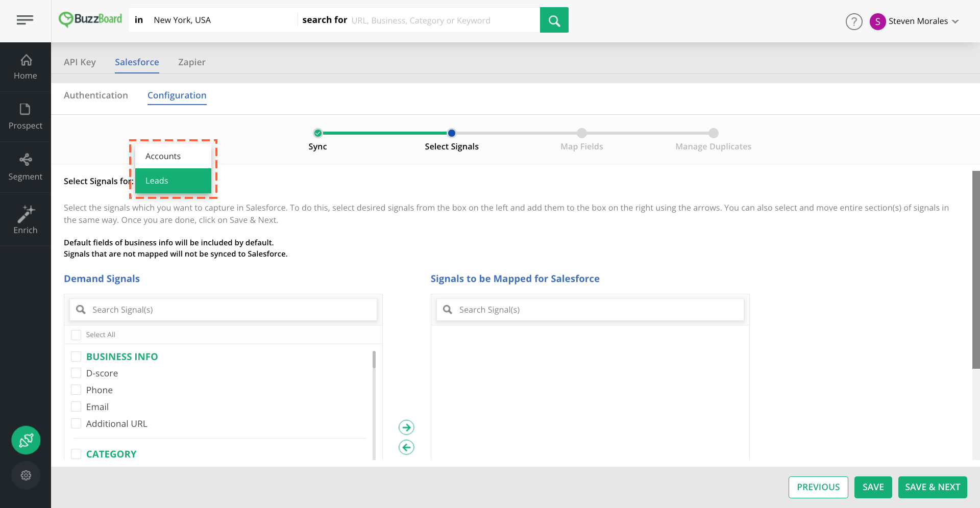The height and width of the screenshot is (508, 980).
Task: Click the URL, Business, Category or Keyword field
Action: point(443,20)
